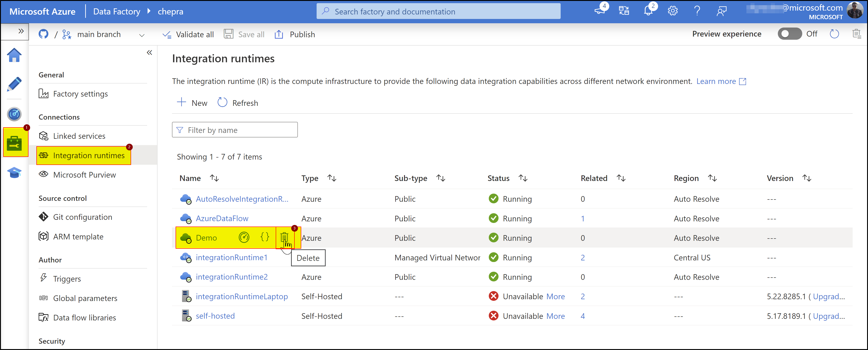The height and width of the screenshot is (350, 868).
Task: Click Upgrad... link for version 5.22.8285.1
Action: pyautogui.click(x=829, y=297)
